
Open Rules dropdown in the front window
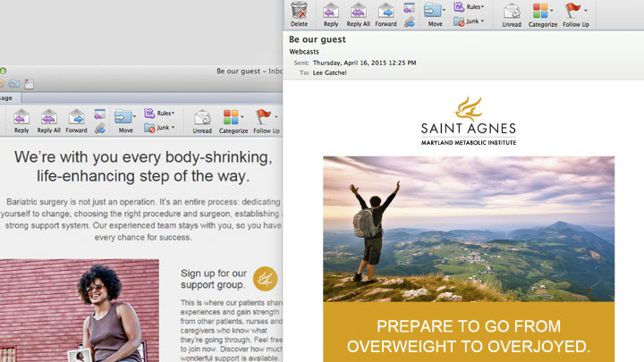(470, 7)
